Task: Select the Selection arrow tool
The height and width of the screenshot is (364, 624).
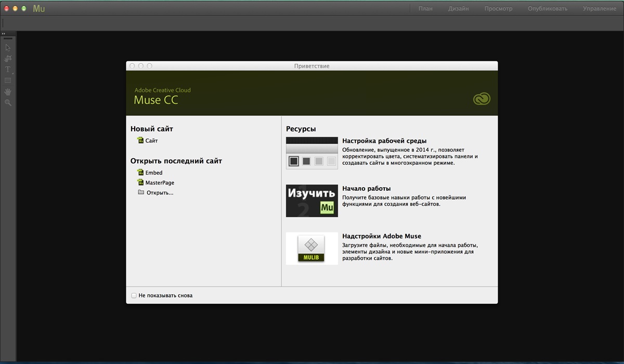Action: 8,47
